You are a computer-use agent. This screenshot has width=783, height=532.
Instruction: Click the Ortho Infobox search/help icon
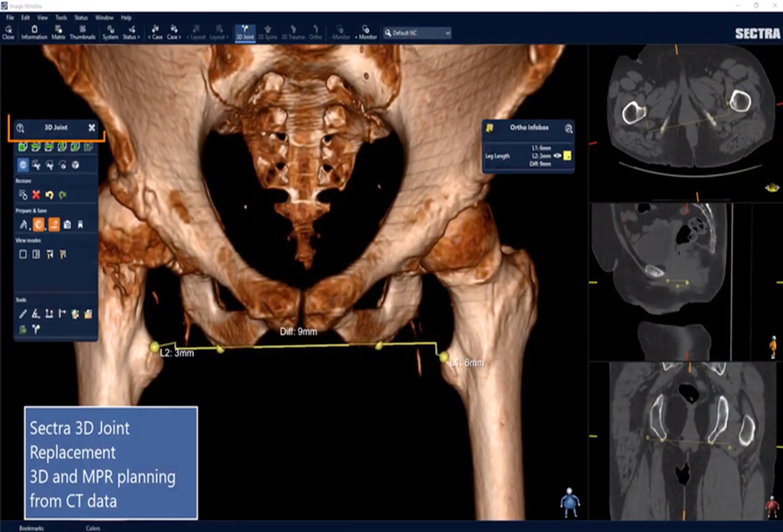(x=569, y=128)
